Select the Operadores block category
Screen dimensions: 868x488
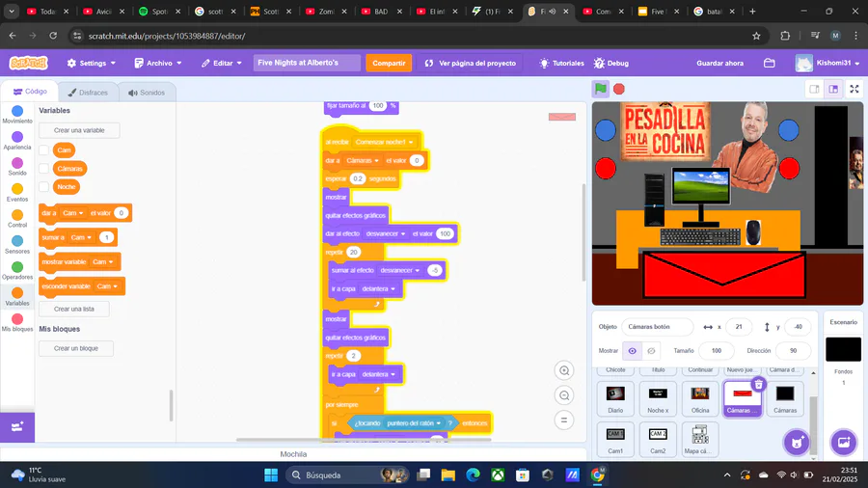pyautogui.click(x=17, y=271)
